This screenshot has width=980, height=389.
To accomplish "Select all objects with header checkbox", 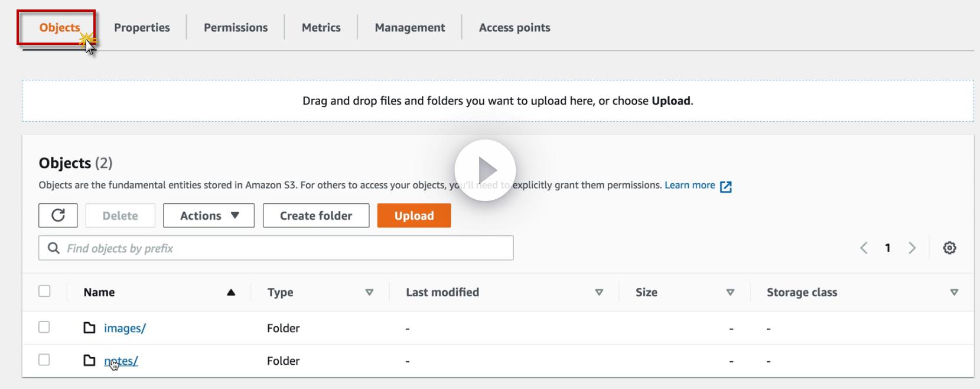I will point(44,291).
